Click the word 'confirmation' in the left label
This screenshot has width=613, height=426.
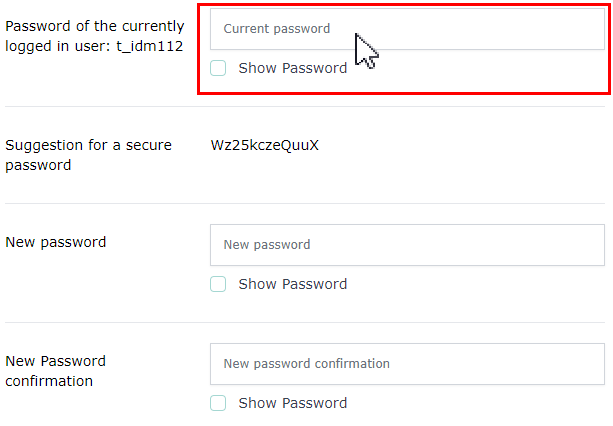[49, 381]
